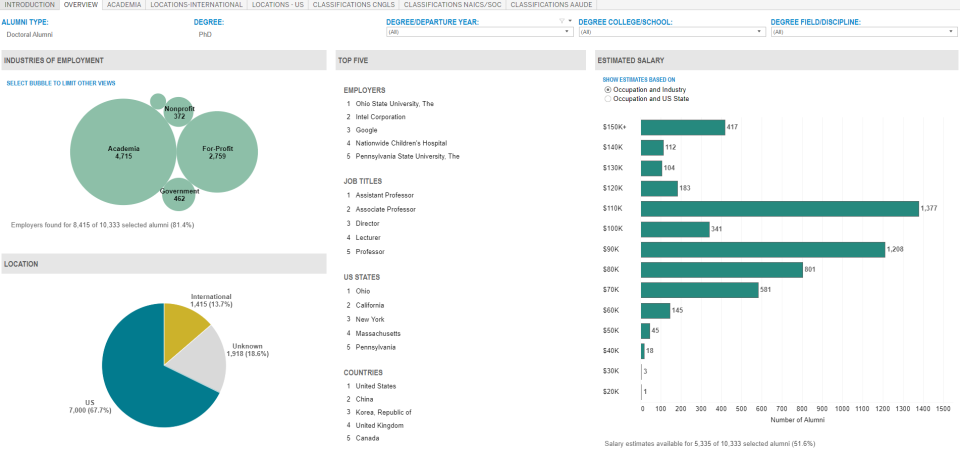Open the Academia tab
The height and width of the screenshot is (450, 960).
pos(124,4)
